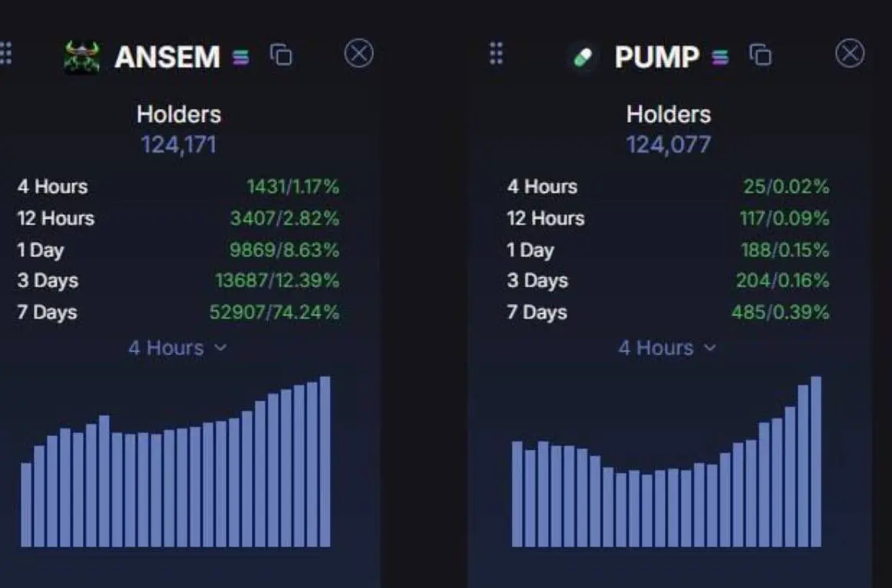Screen dimensions: 892x588
Task: Click PUMP holders count 124,077
Action: (669, 144)
